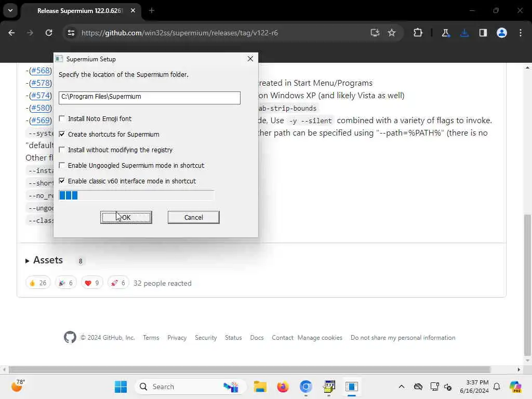Open the browser profile avatar
The height and width of the screenshot is (399, 532).
coord(502,33)
